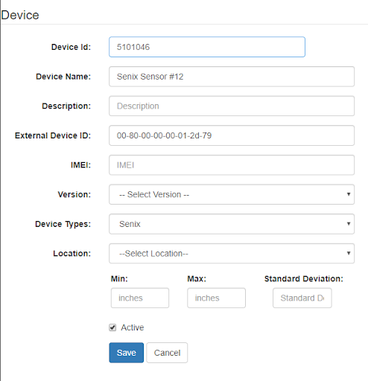Open the Select Location dropdown

pyautogui.click(x=232, y=254)
